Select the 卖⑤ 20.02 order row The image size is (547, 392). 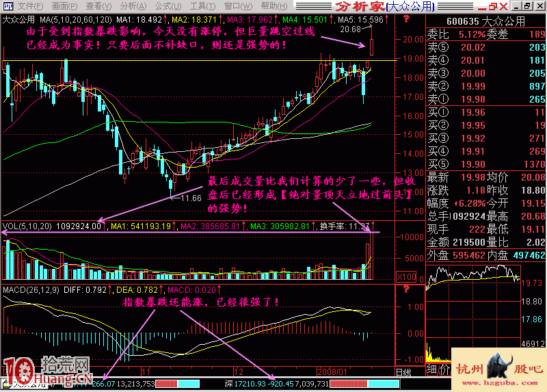486,47
